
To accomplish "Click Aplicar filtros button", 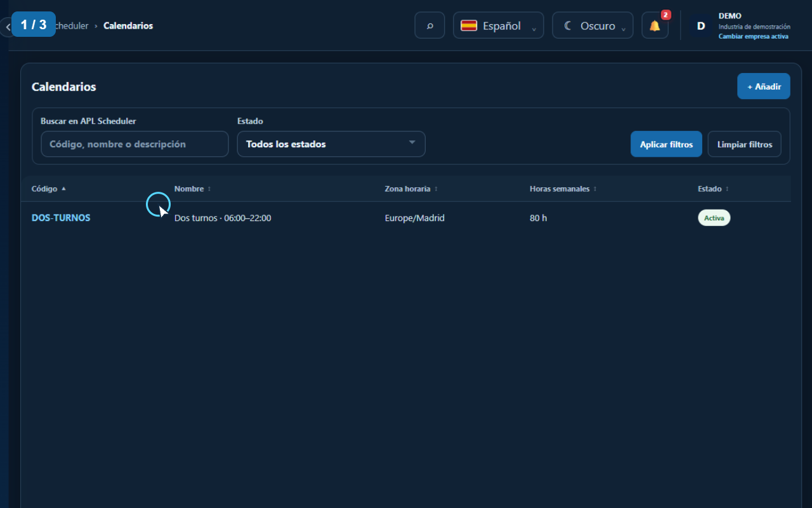I will 666,144.
